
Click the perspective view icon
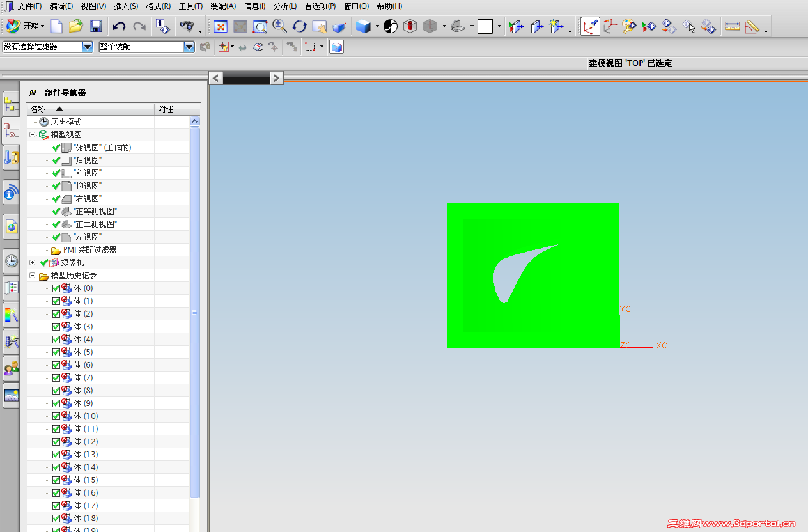coord(339,26)
